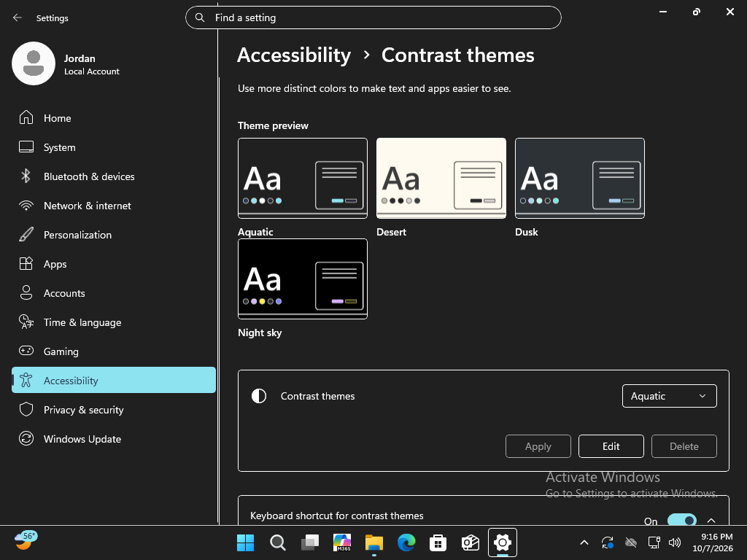Screen dimensions: 747x560
Task: Select the Desert theme preview
Action: [441, 178]
